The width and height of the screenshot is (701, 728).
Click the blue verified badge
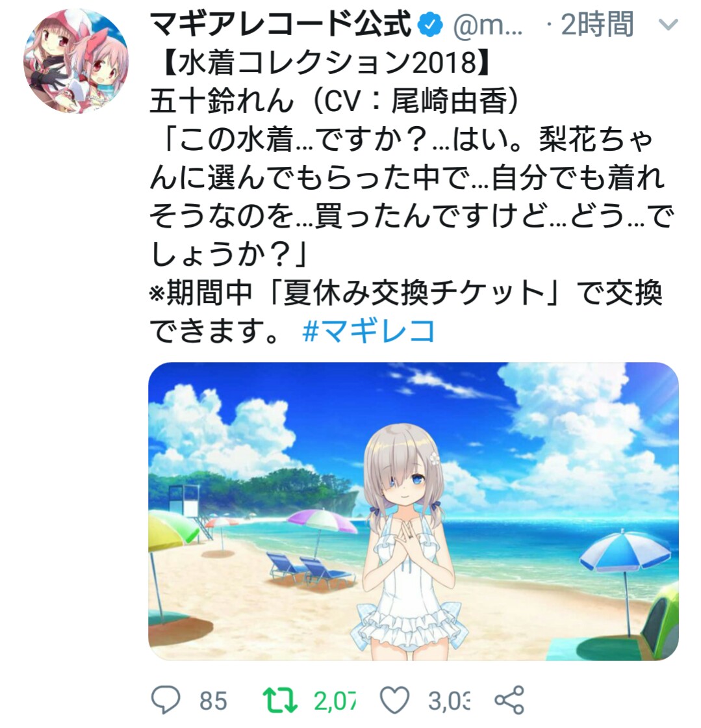click(x=431, y=25)
